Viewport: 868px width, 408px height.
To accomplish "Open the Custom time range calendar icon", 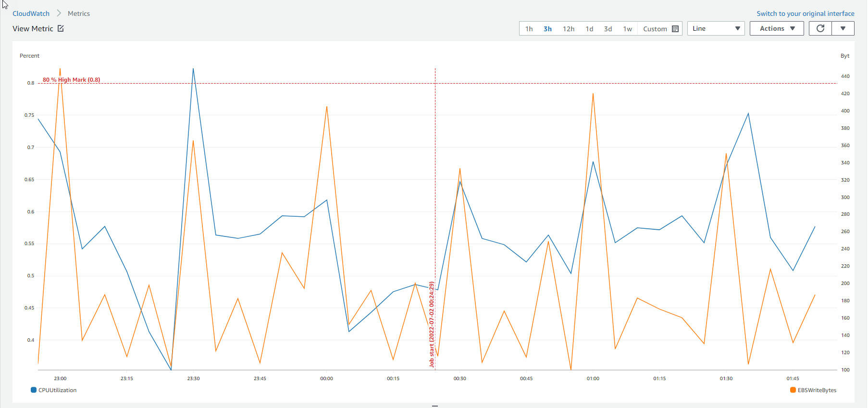I will (675, 29).
